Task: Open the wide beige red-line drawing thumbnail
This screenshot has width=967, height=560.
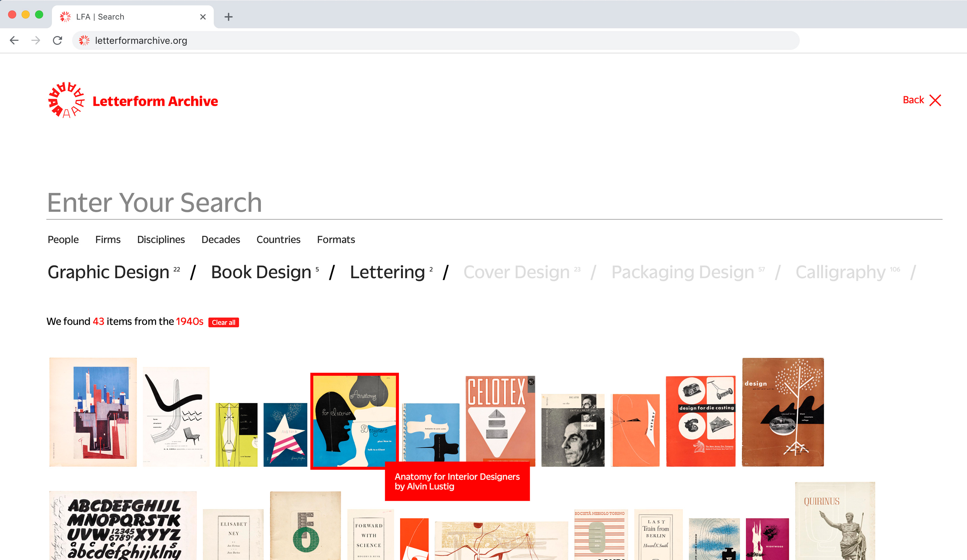Action: point(501,541)
